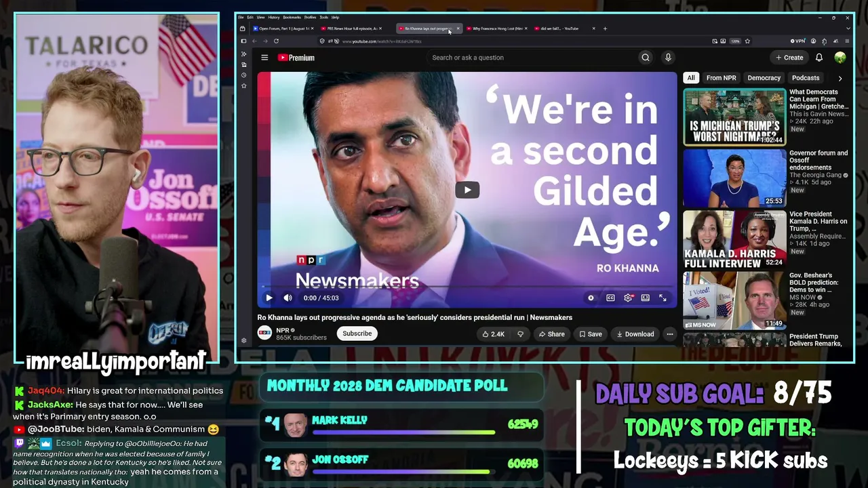Switch to the 'PBS News Hour full episode' tab
Viewport: 868px width, 488px height.
(x=352, y=28)
